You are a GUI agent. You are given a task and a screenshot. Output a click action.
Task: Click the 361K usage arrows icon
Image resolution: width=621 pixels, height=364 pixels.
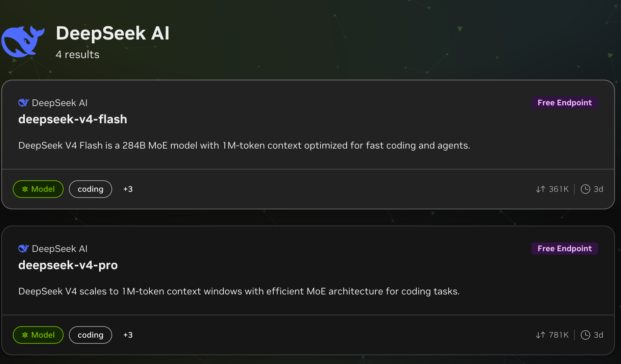point(540,189)
